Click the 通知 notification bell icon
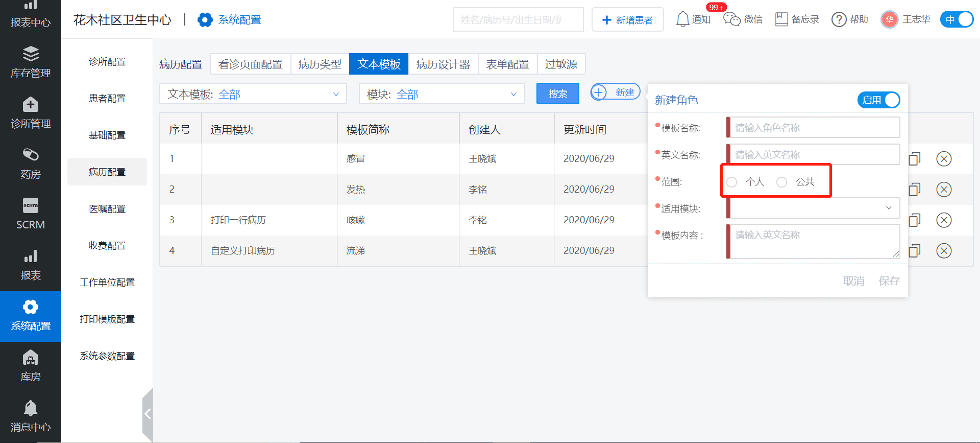 pos(682,19)
